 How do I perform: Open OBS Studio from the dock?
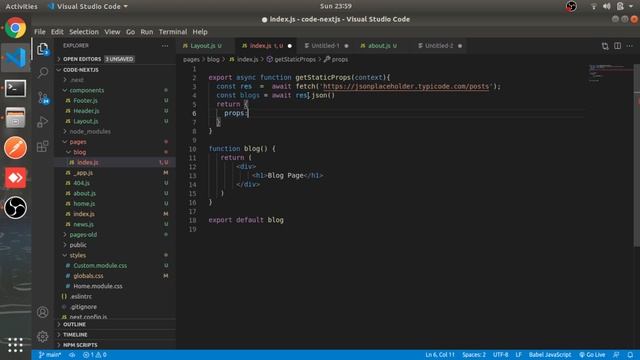pyautogui.click(x=16, y=207)
